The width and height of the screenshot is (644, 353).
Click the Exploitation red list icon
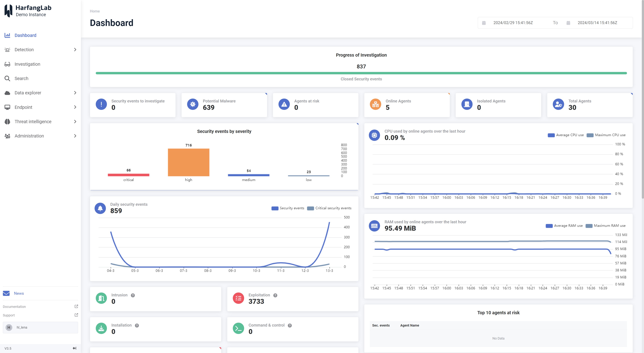click(x=238, y=298)
